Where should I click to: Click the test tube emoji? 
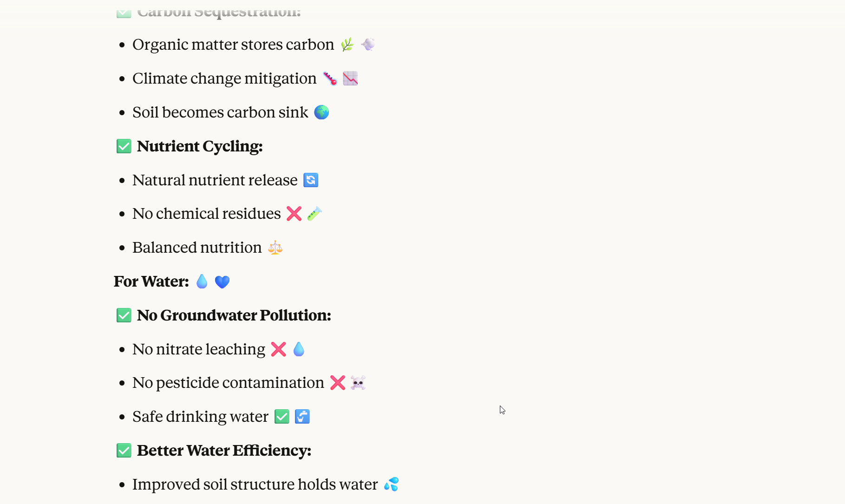pyautogui.click(x=314, y=214)
